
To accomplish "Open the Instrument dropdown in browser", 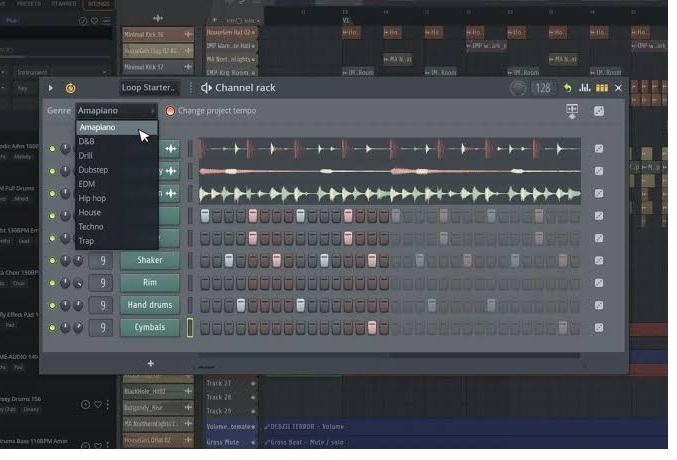I will pyautogui.click(x=61, y=72).
